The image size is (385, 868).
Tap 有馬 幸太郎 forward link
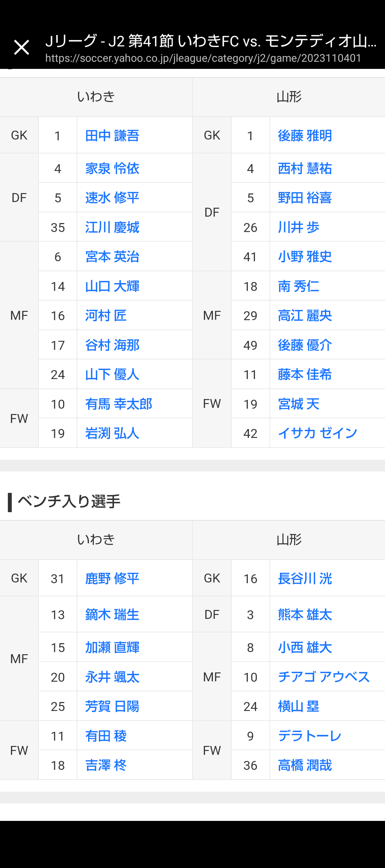pyautogui.click(x=118, y=404)
